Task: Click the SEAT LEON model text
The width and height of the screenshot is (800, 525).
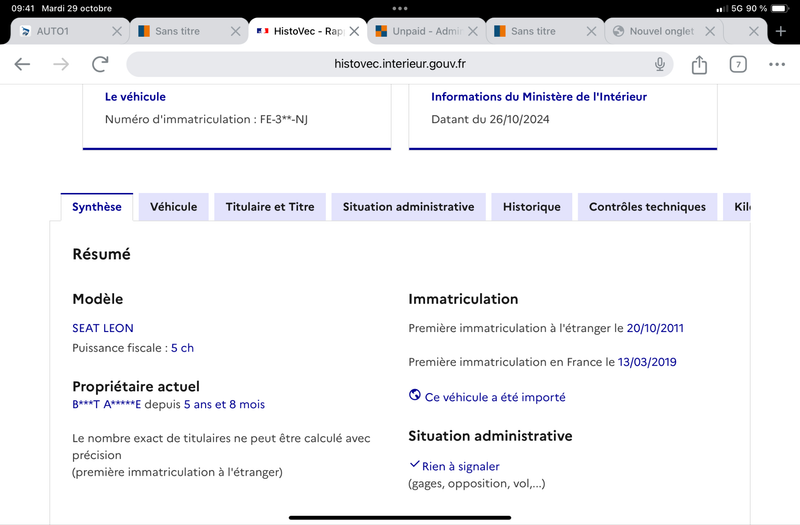Action: 103,328
